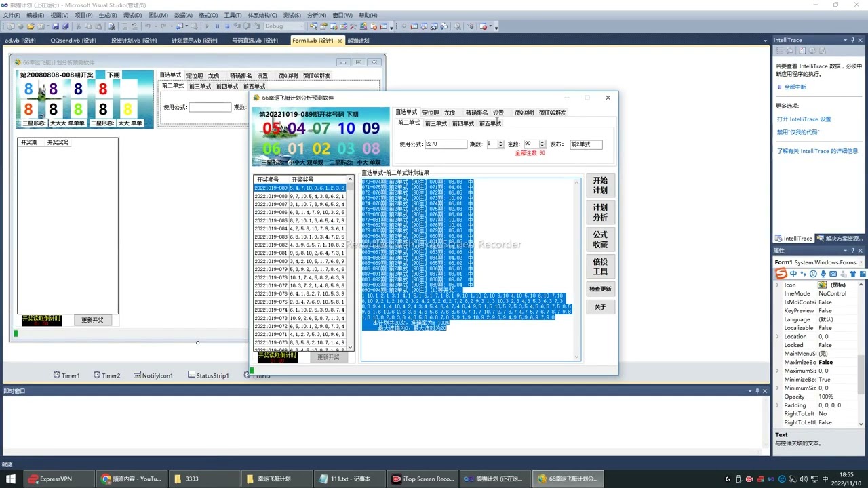
Task: Open the Form1 object selector dropdown in Properties
Action: [x=861, y=262]
